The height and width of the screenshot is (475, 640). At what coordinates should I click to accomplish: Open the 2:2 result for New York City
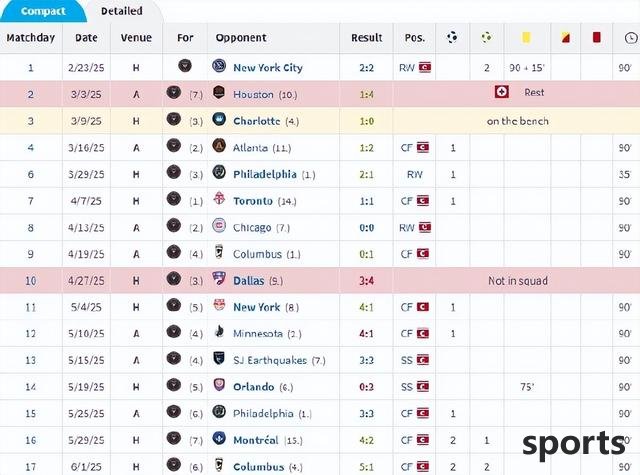pyautogui.click(x=367, y=68)
